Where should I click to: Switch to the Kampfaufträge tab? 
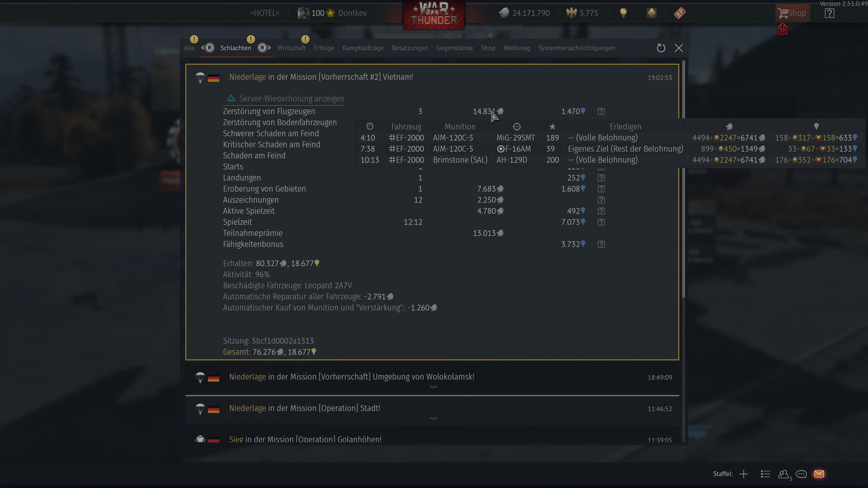coord(363,48)
